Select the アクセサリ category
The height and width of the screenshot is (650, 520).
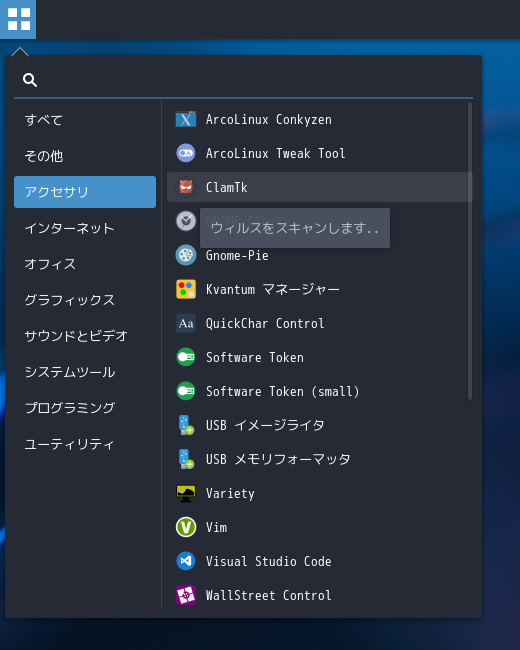[85, 192]
